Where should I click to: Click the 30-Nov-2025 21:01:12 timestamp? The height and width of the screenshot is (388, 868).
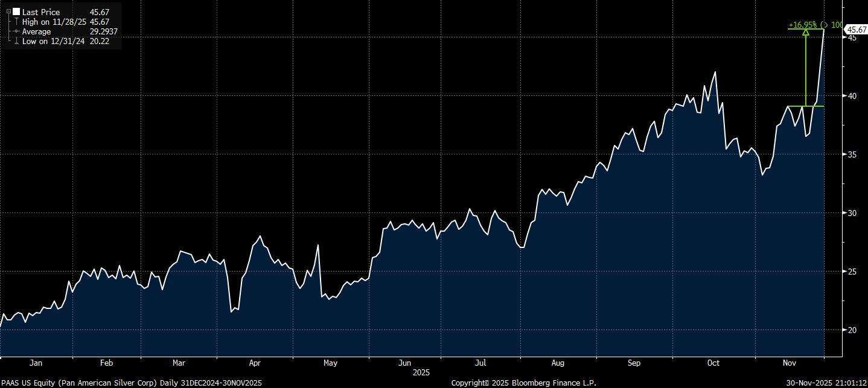(x=826, y=383)
